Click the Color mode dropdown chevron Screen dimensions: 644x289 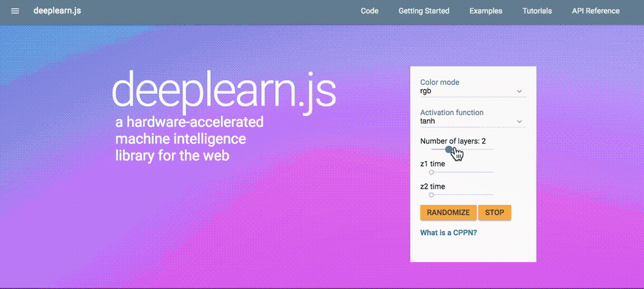[520, 91]
